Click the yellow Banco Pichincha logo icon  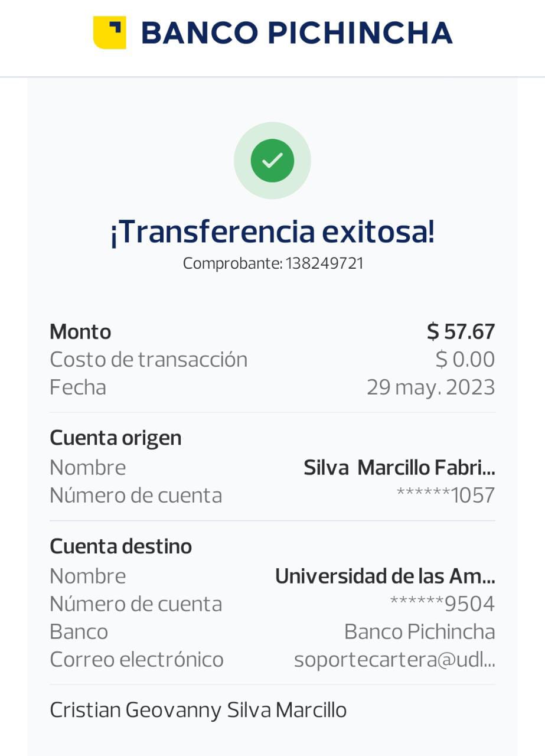click(x=110, y=32)
